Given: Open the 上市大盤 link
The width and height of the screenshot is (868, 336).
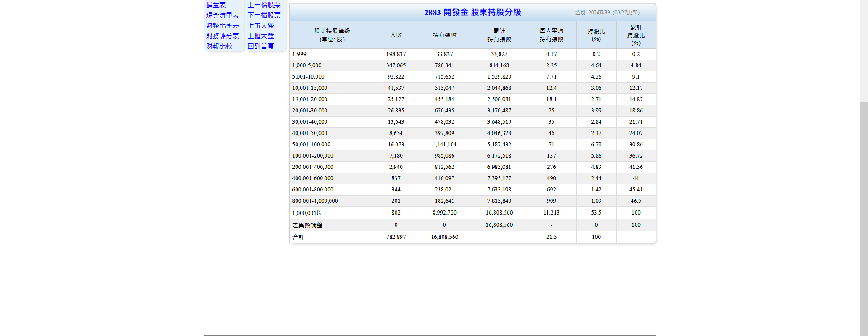Looking at the screenshot, I should pyautogui.click(x=261, y=26).
